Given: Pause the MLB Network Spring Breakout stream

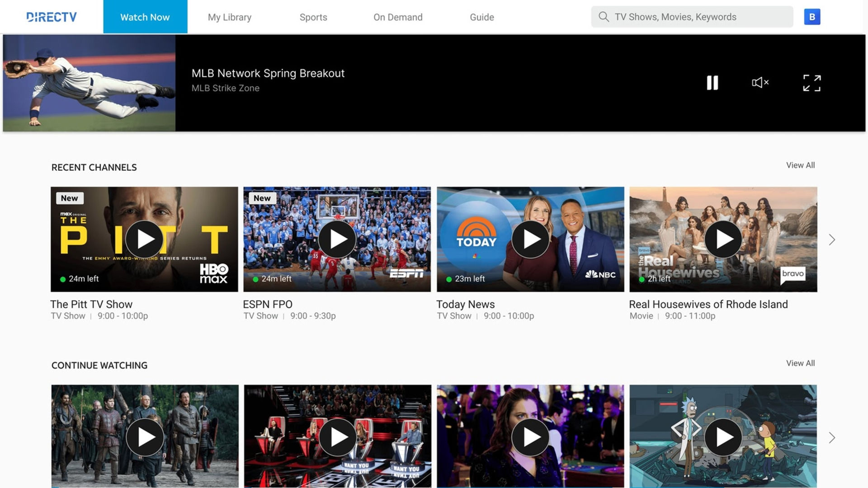Looking at the screenshot, I should click(x=712, y=83).
